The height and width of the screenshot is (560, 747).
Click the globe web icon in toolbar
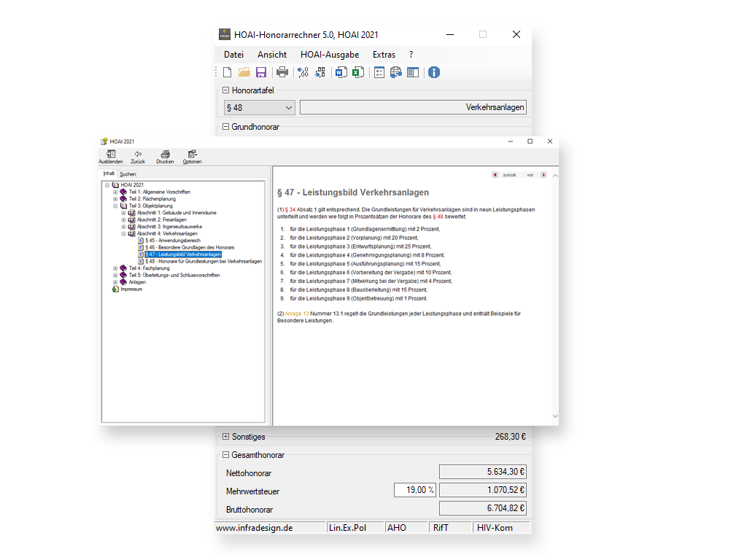(x=395, y=72)
